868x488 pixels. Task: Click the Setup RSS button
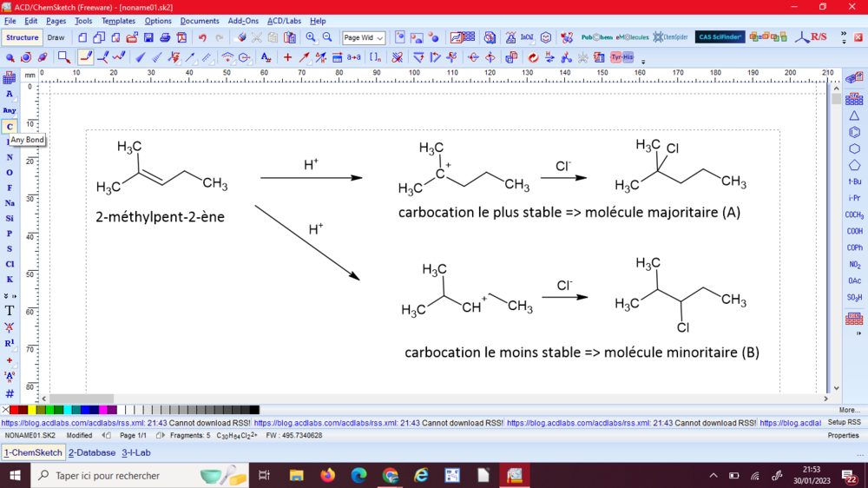(x=844, y=423)
